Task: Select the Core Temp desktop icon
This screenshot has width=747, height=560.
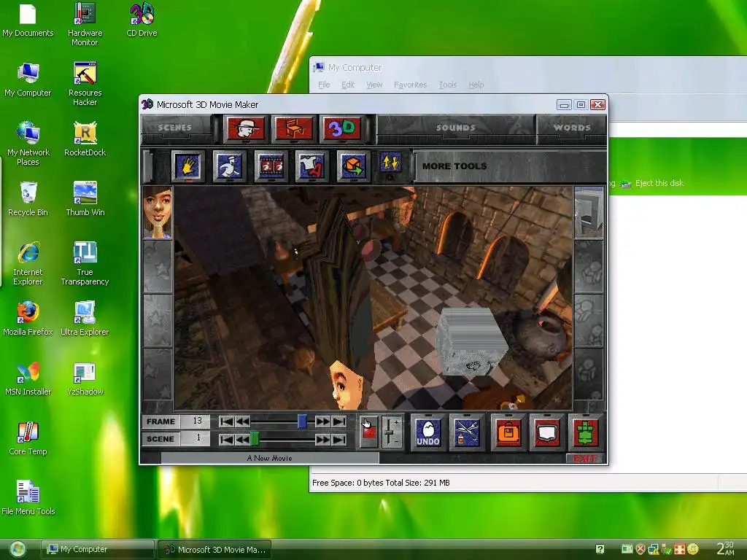Action: pos(28,438)
